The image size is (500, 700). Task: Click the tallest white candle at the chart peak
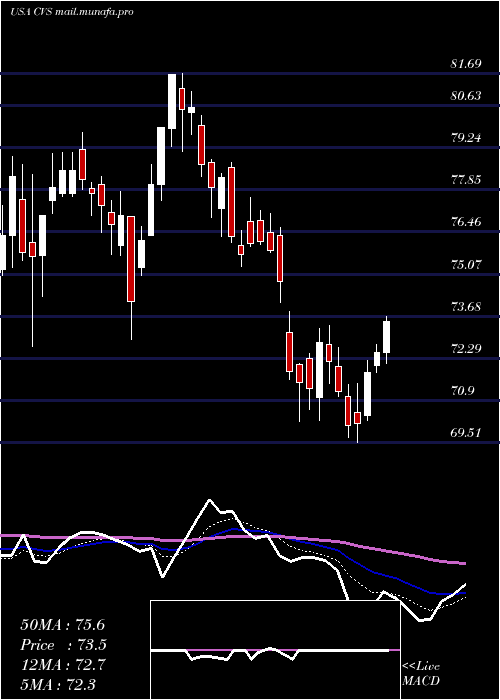tap(172, 102)
